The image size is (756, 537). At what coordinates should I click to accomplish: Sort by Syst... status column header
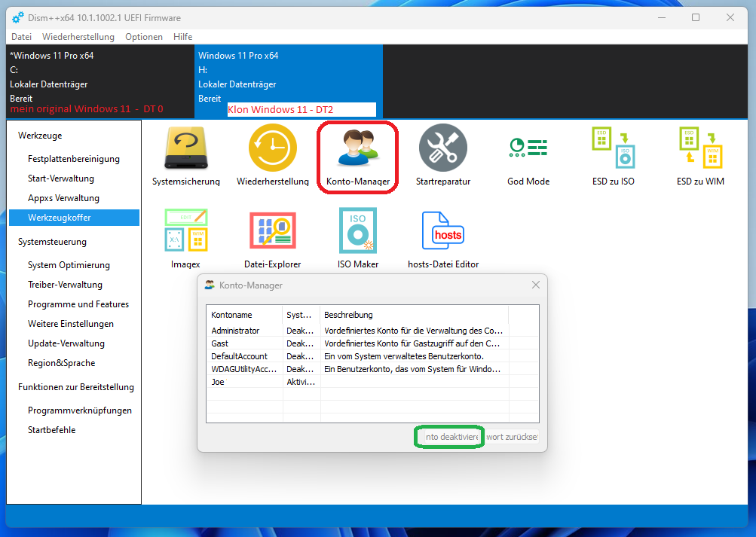[301, 315]
